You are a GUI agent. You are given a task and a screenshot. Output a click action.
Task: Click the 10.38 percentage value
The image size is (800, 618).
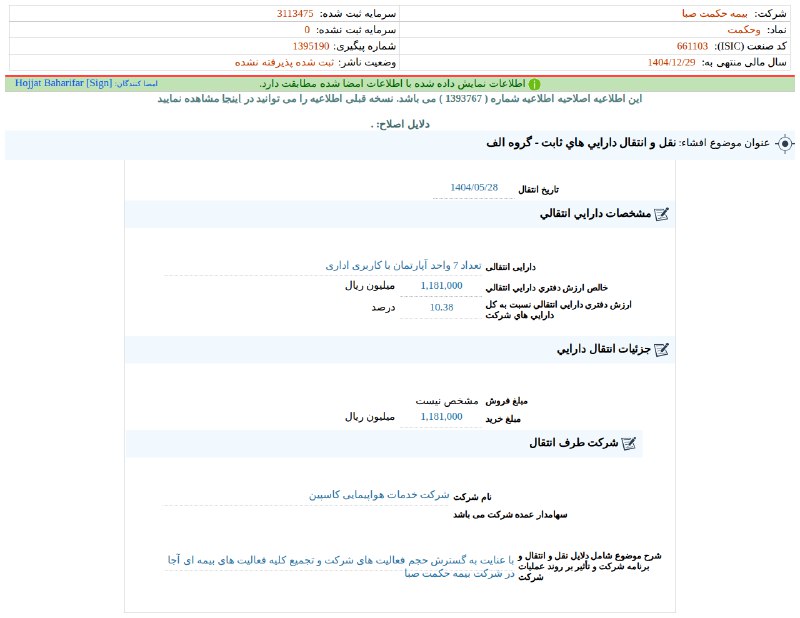tap(441, 308)
